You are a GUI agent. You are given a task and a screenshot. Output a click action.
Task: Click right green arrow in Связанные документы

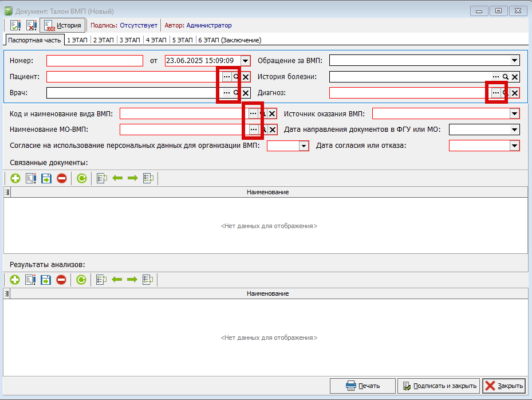pyautogui.click(x=133, y=178)
